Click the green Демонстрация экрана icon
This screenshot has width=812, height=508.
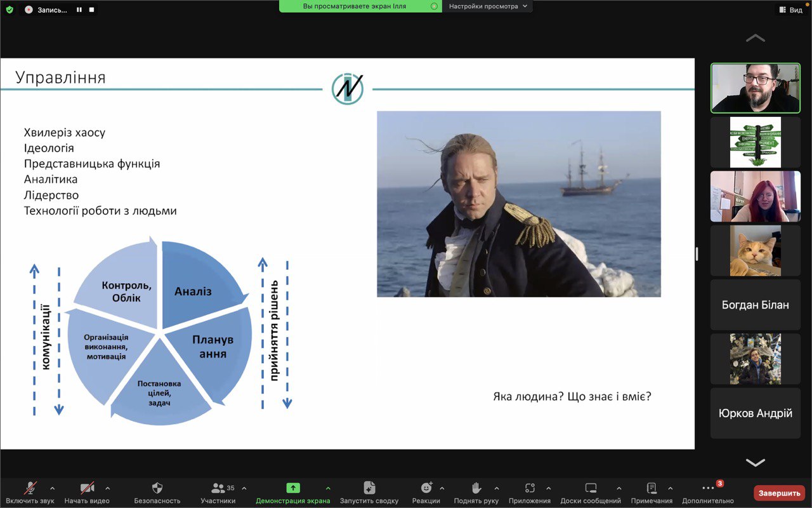(x=293, y=488)
